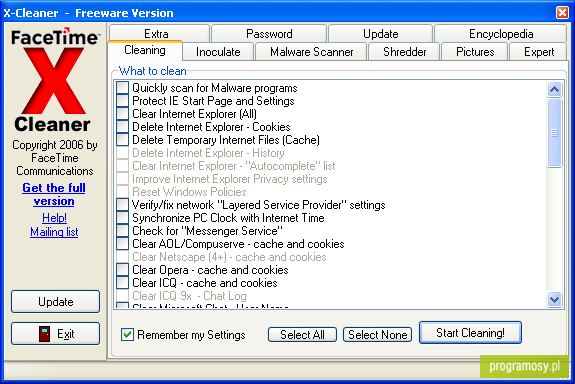The image size is (575, 384).
Task: Enable Verify/fix network Layered Service Provider settings
Action: pyautogui.click(x=122, y=205)
